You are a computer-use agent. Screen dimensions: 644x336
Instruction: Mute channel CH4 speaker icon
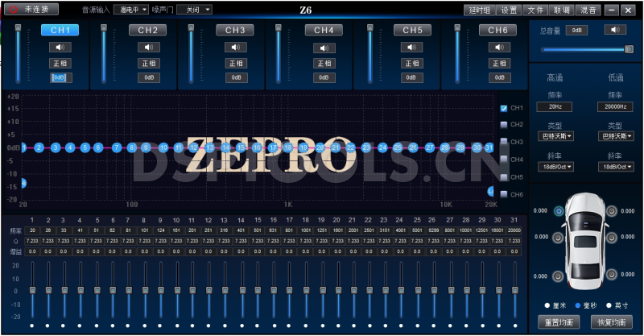(324, 48)
